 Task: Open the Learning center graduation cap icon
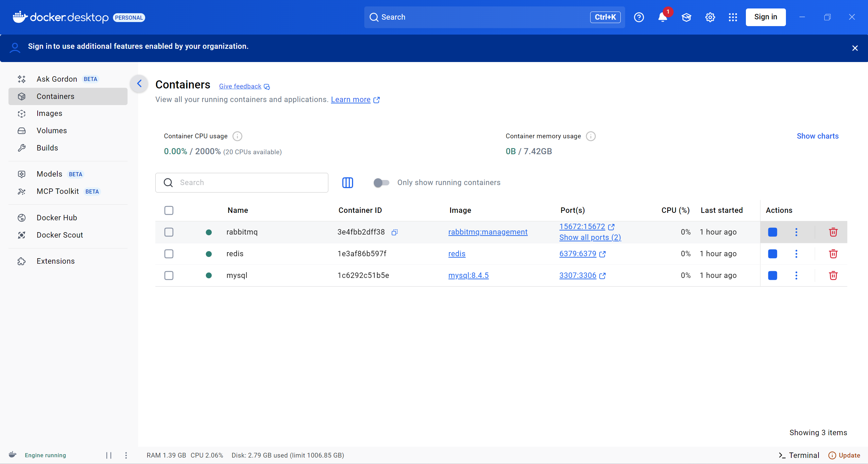[x=686, y=17]
